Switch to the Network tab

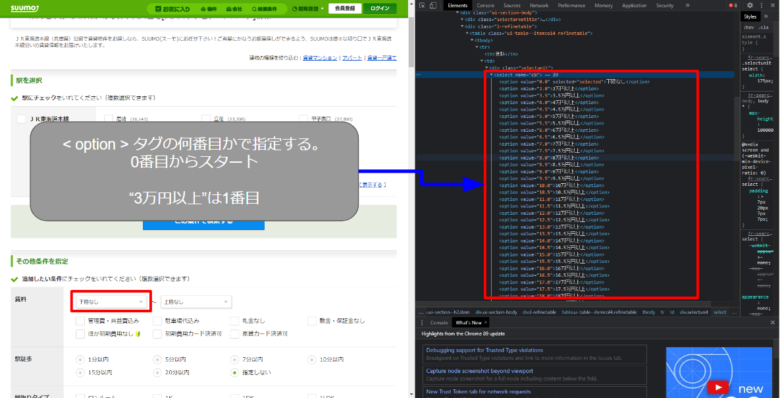pos(539,5)
